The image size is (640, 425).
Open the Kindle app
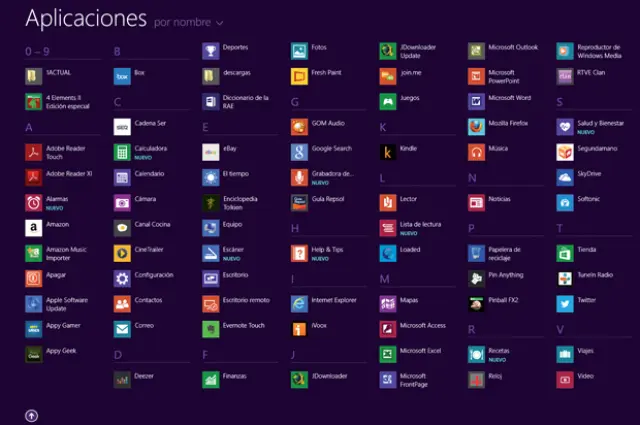click(x=388, y=152)
